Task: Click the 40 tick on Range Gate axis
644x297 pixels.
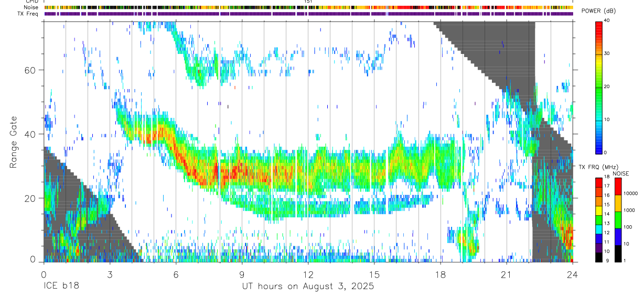Action: click(31, 134)
